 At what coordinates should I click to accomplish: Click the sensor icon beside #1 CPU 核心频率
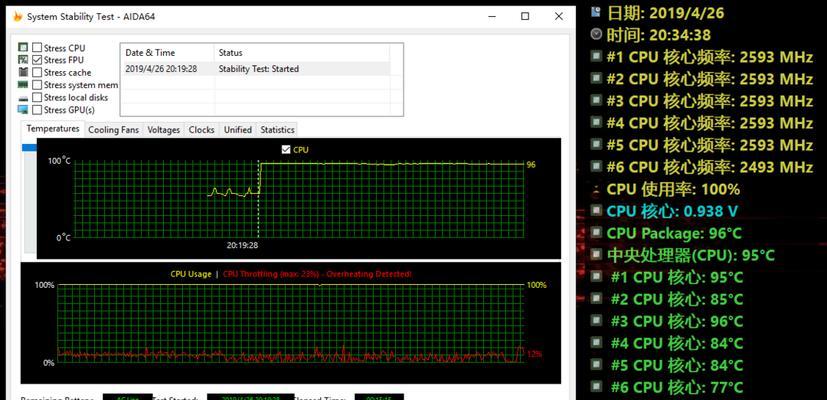(x=596, y=56)
